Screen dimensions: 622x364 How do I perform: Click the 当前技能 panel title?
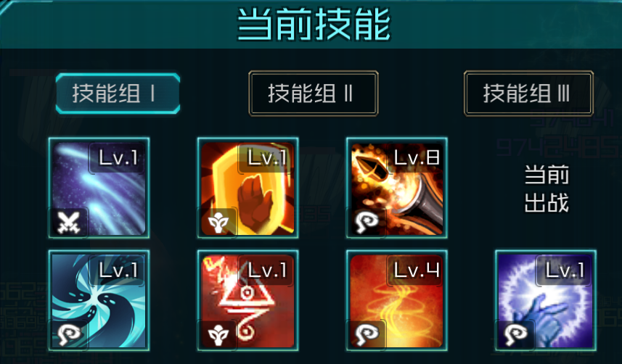(314, 25)
